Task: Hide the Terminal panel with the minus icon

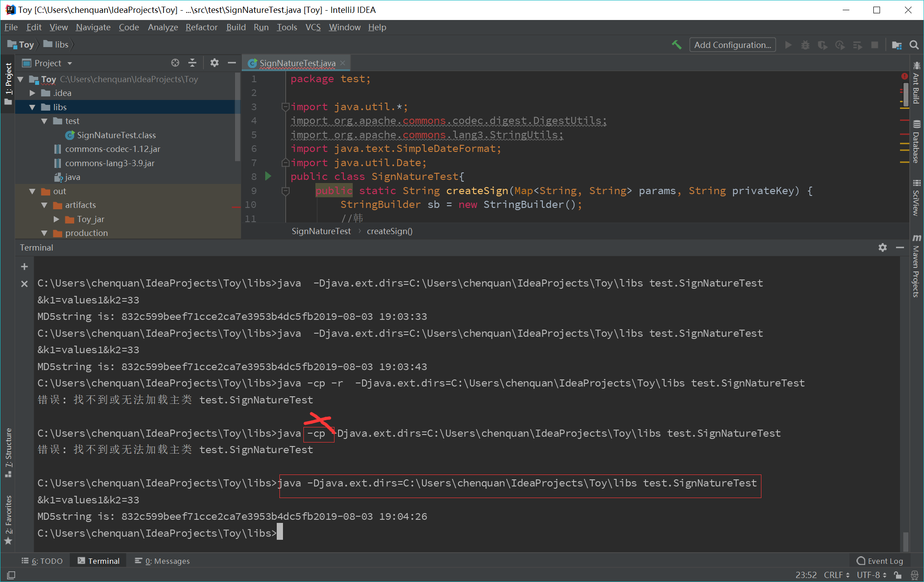Action: coord(900,247)
